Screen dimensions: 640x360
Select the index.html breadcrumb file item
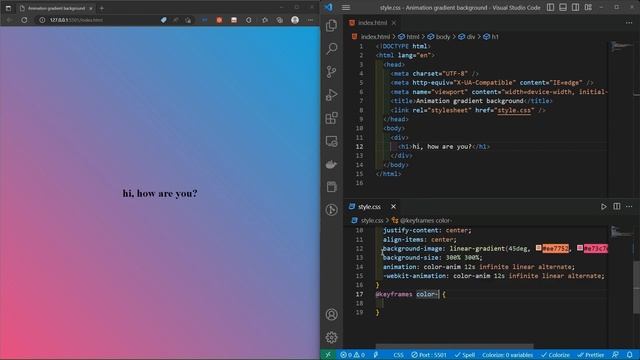[x=371, y=37]
